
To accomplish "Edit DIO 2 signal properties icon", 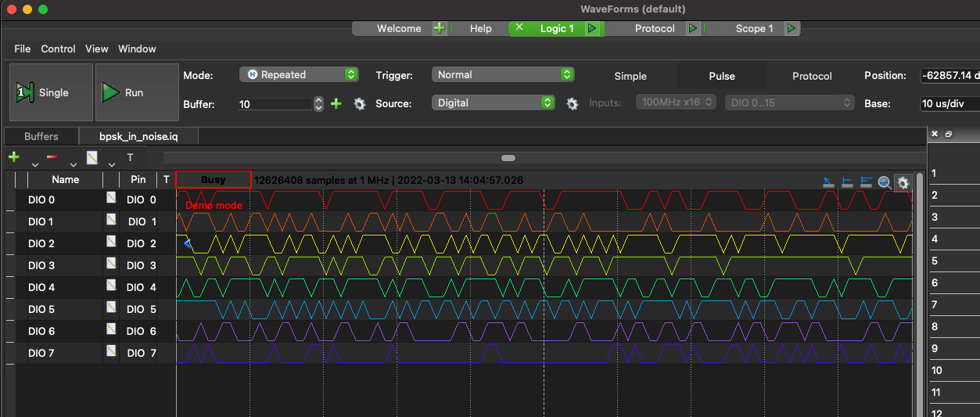I will 111,241.
